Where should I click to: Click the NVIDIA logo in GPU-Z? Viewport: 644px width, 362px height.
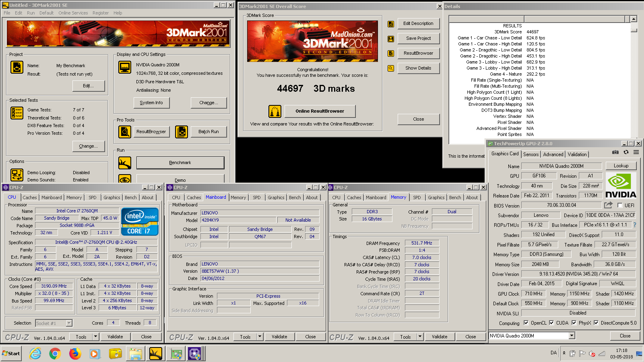[x=621, y=186]
